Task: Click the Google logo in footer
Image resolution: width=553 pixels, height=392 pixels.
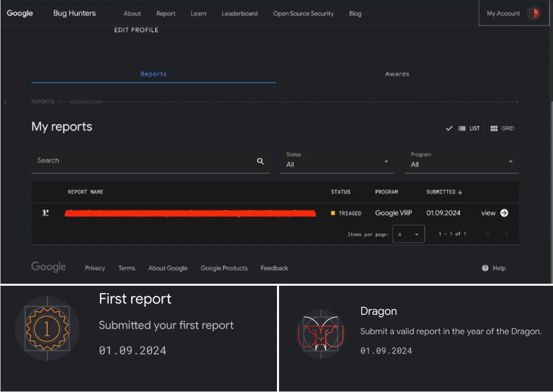Action: coord(48,267)
